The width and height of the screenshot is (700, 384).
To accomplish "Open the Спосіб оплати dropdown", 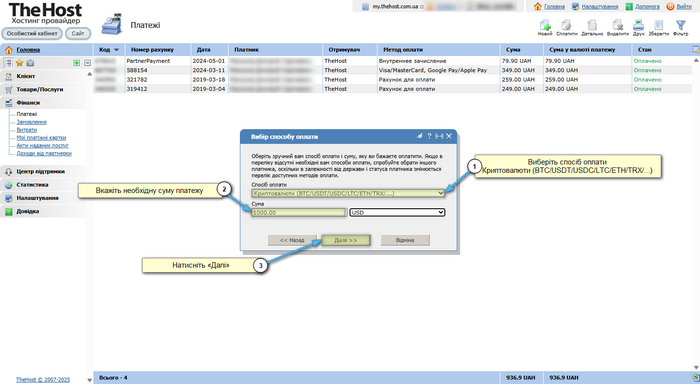I will tap(348, 193).
